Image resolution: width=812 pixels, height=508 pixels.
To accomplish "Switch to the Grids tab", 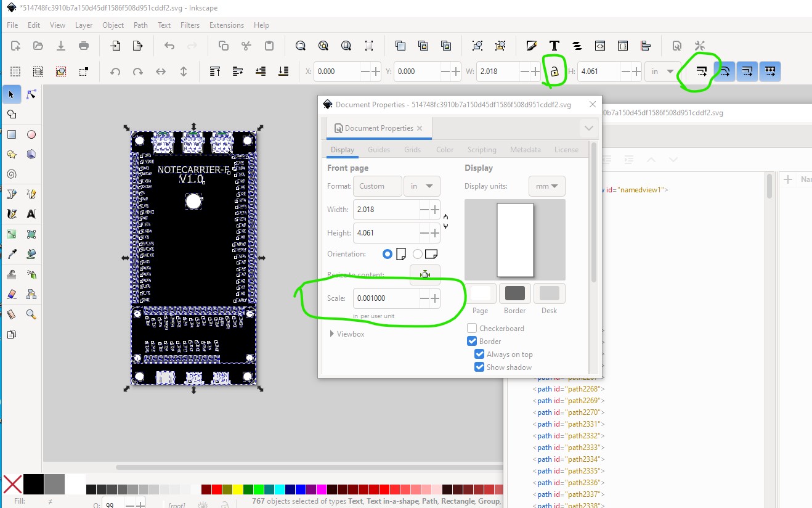I will pos(412,149).
